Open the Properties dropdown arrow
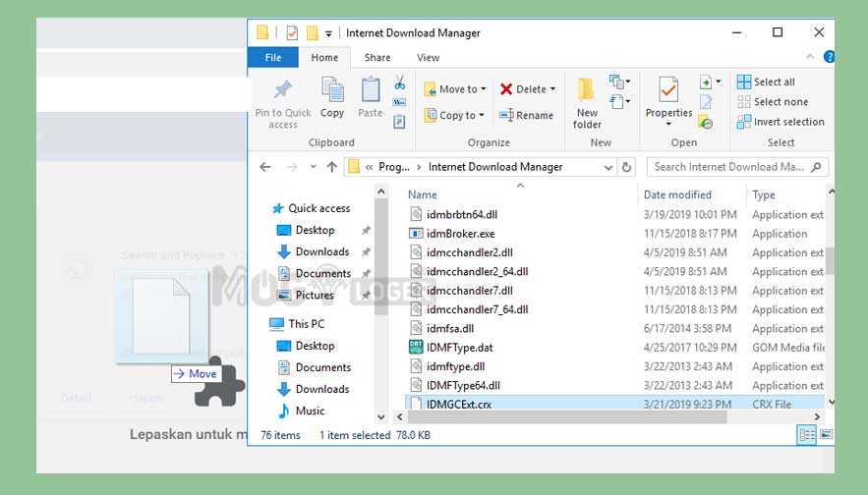Screen dimensions: 868x495 [x=668, y=124]
